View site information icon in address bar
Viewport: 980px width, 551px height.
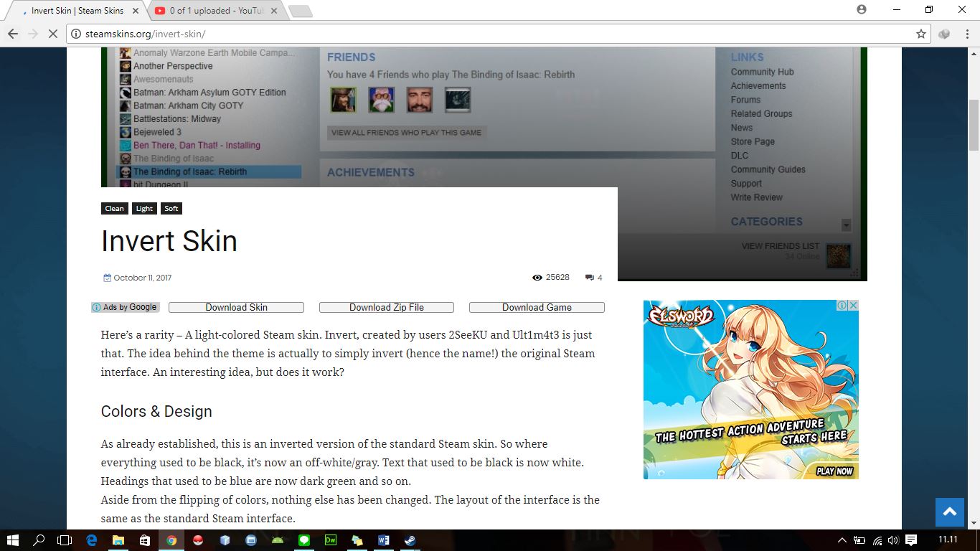point(76,34)
